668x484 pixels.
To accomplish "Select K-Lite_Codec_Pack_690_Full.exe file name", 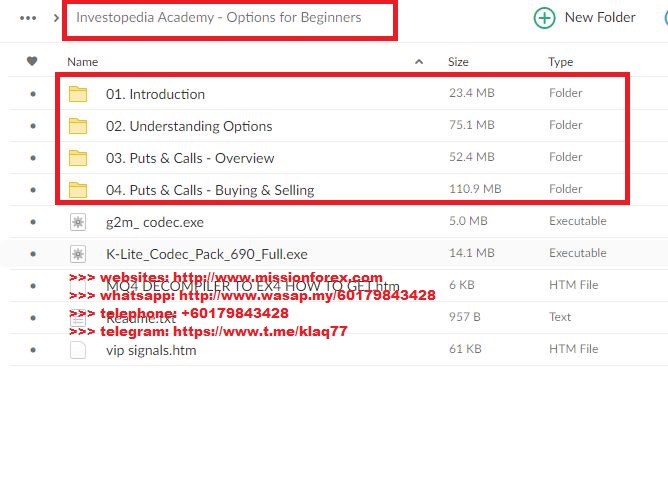I will click(207, 254).
